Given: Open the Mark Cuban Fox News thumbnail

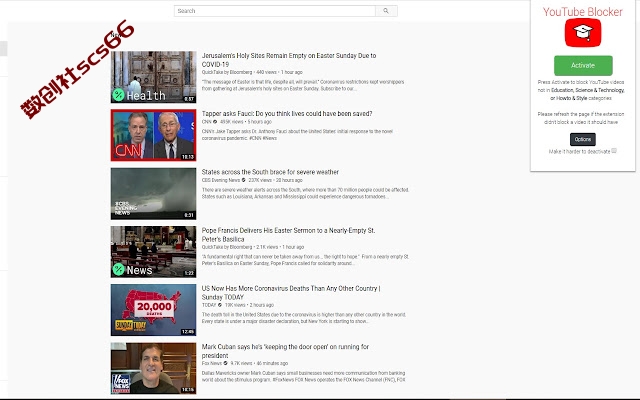Looking at the screenshot, I should (153, 368).
